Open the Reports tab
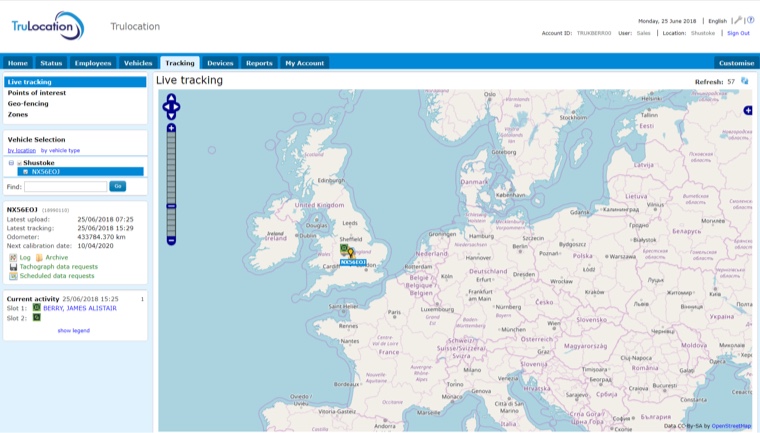Image resolution: width=760 pixels, height=433 pixels. (259, 63)
